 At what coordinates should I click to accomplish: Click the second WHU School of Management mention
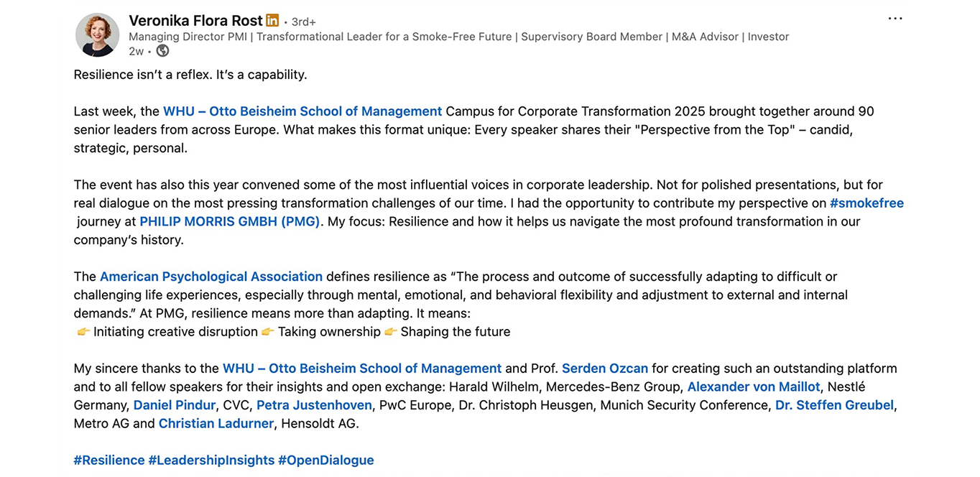pos(362,369)
